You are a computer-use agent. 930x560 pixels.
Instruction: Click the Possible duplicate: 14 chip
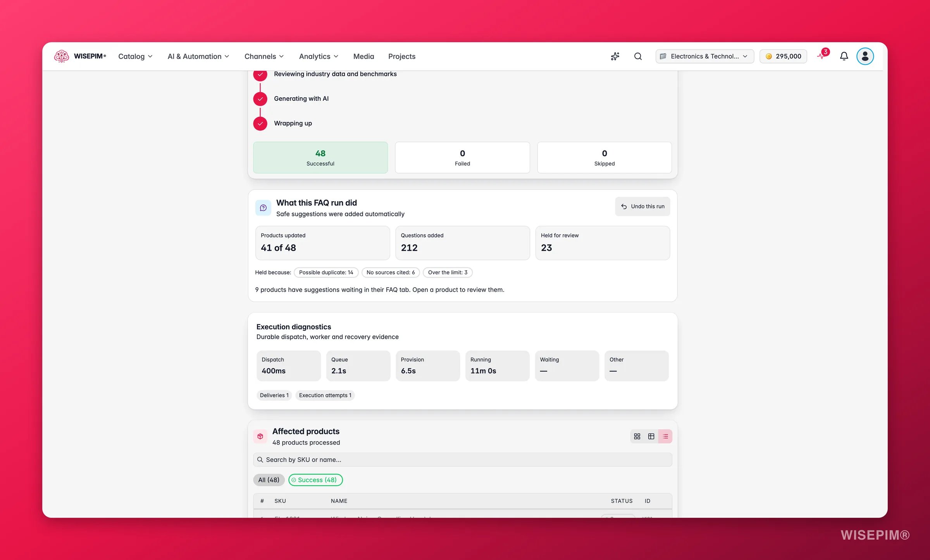(326, 272)
